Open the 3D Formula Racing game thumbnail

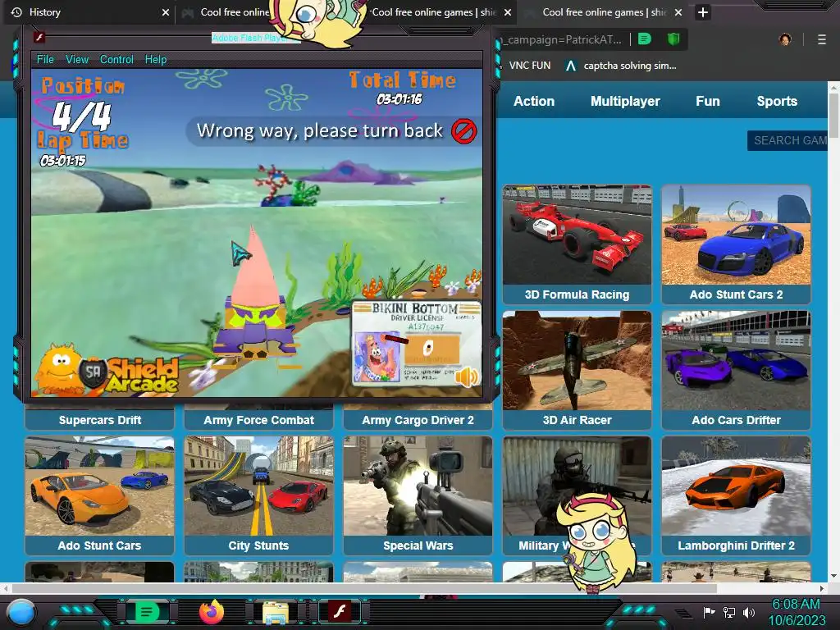click(x=577, y=235)
